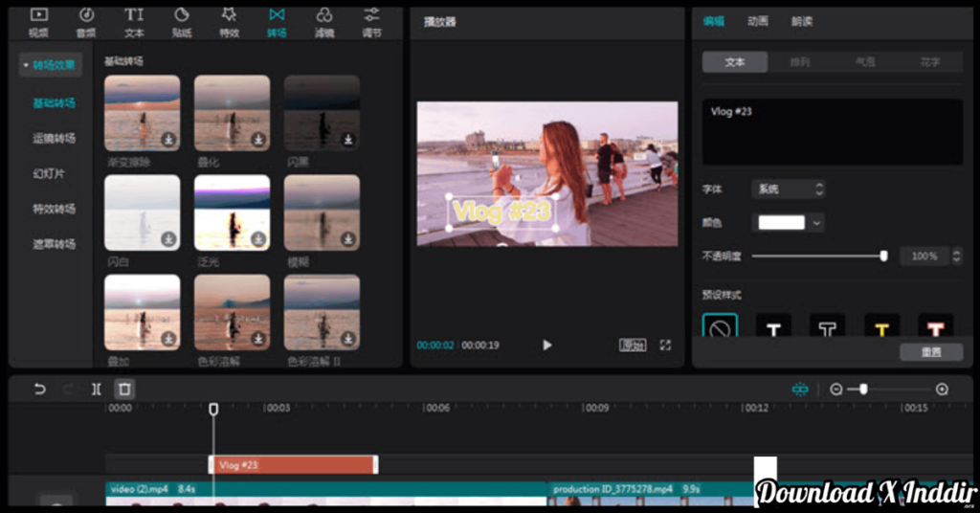Enter fullscreen preview mode
980x513 pixels.
click(665, 345)
